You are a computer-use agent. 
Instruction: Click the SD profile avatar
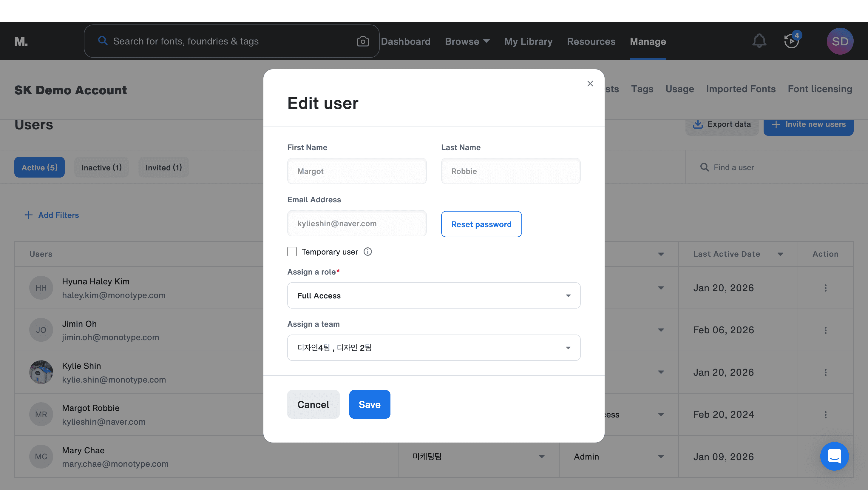839,41
